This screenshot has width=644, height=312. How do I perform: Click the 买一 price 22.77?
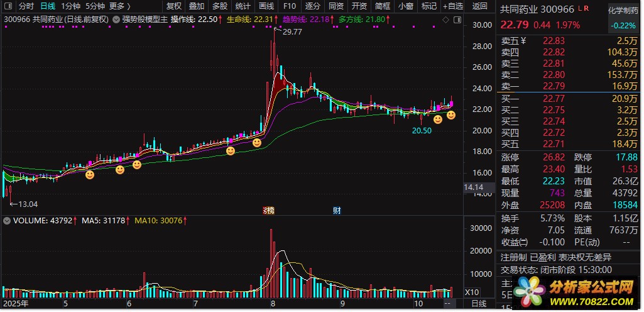554,98
